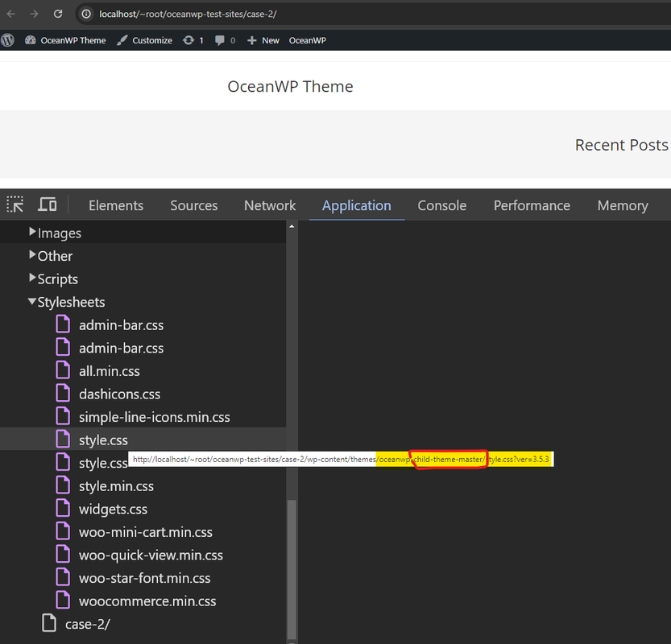Image resolution: width=671 pixels, height=644 pixels.
Task: Toggle the device toolbar icon
Action: [47, 204]
